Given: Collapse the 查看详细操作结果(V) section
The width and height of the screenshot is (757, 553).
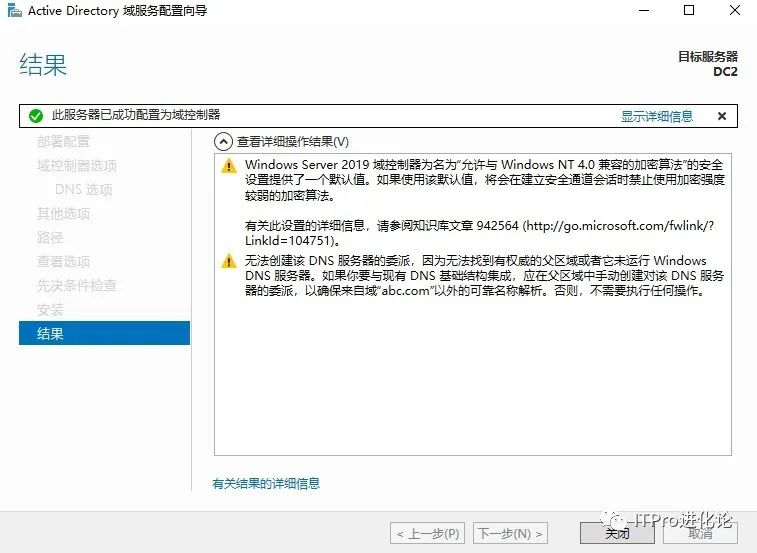Looking at the screenshot, I should tap(223, 142).
